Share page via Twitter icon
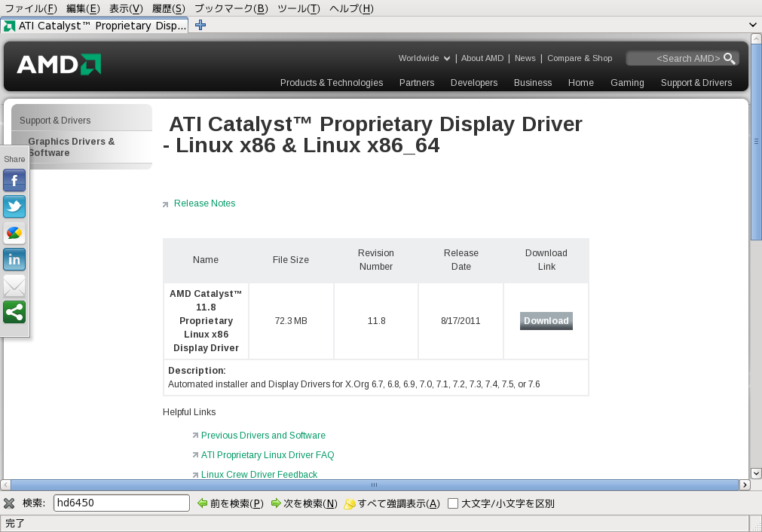The image size is (762, 532). click(x=14, y=206)
